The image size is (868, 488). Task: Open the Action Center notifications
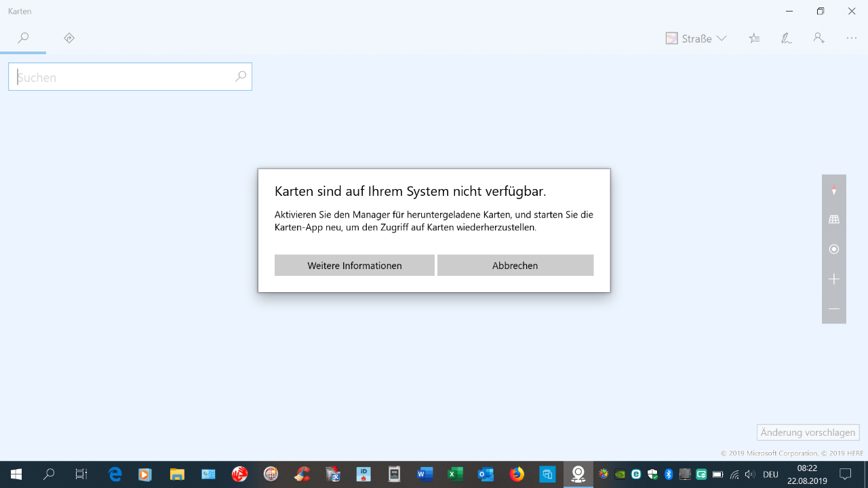click(845, 474)
